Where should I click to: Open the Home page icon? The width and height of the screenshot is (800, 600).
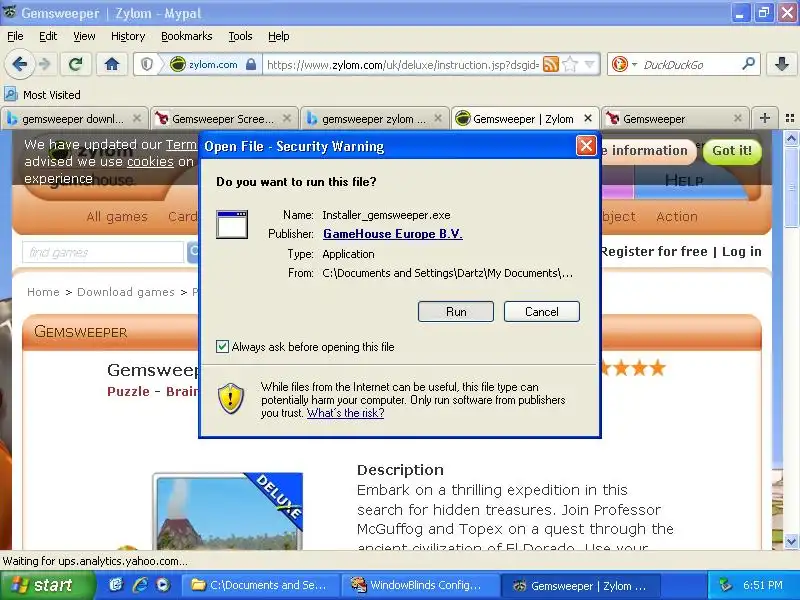(112, 64)
